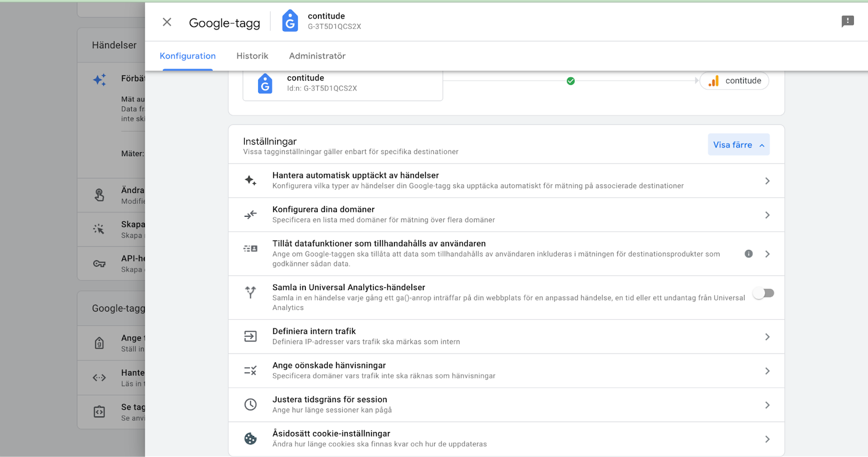This screenshot has width=868, height=457.
Task: Open Definiera intern trafik setting
Action: pos(507,337)
